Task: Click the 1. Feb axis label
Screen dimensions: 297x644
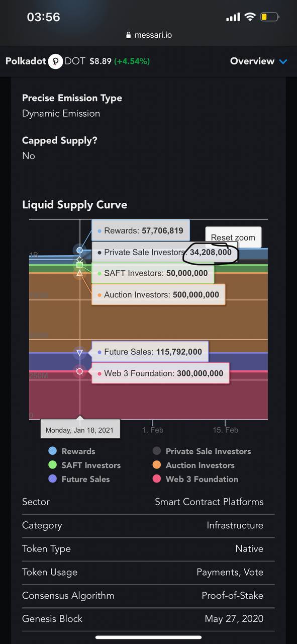Action: coord(153,430)
